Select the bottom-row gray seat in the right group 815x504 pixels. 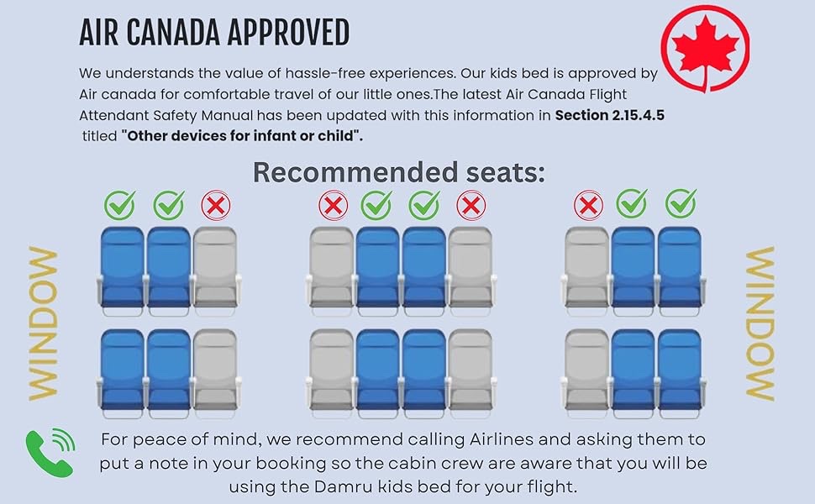(x=586, y=370)
